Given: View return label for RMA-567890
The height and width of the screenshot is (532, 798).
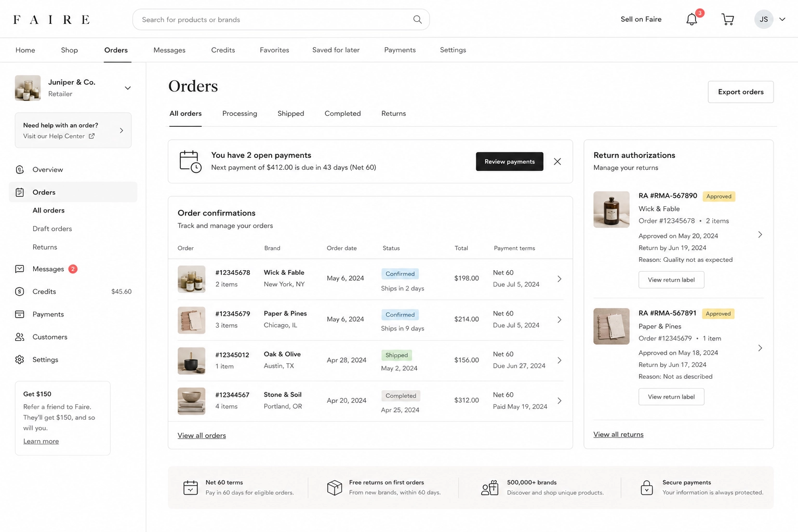Looking at the screenshot, I should point(671,280).
